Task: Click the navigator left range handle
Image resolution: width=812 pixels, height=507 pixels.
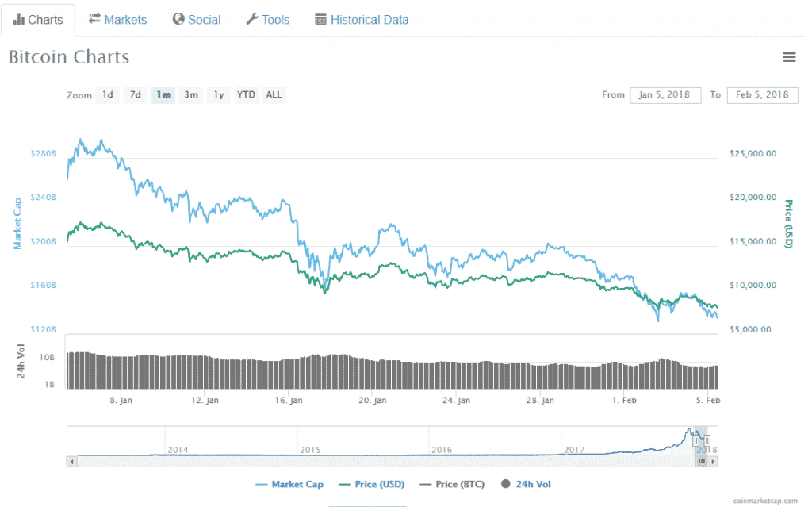Action: (695, 440)
